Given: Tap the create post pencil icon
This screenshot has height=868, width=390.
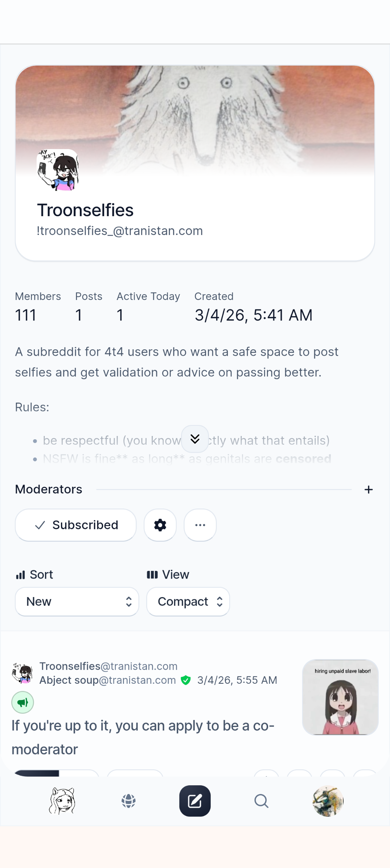Looking at the screenshot, I should (195, 801).
